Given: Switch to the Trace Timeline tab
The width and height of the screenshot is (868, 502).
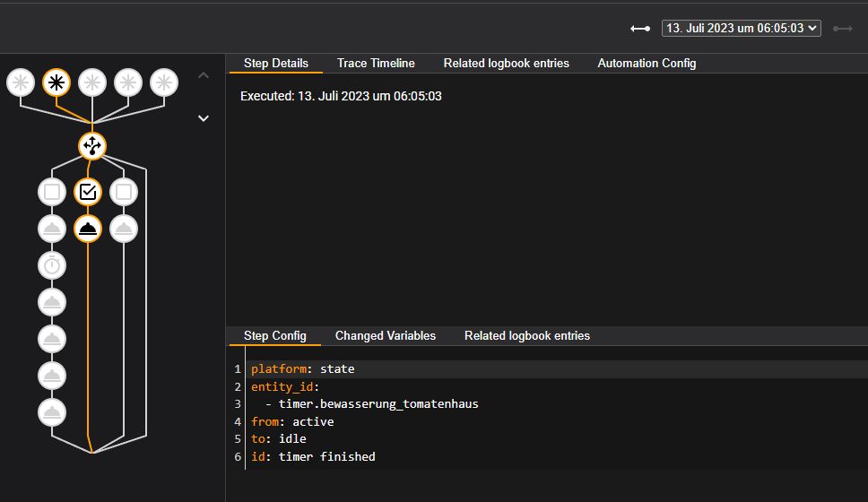Looking at the screenshot, I should tap(376, 64).
